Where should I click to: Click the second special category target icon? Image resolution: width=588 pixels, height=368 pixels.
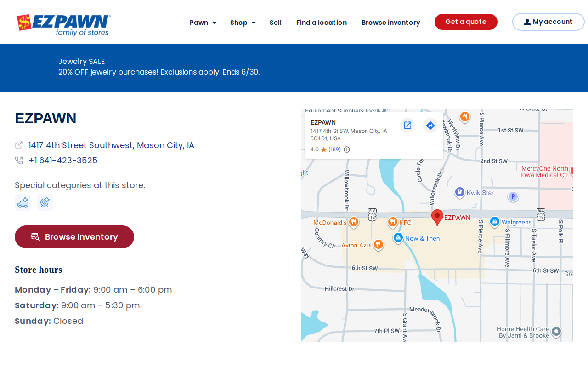(45, 202)
